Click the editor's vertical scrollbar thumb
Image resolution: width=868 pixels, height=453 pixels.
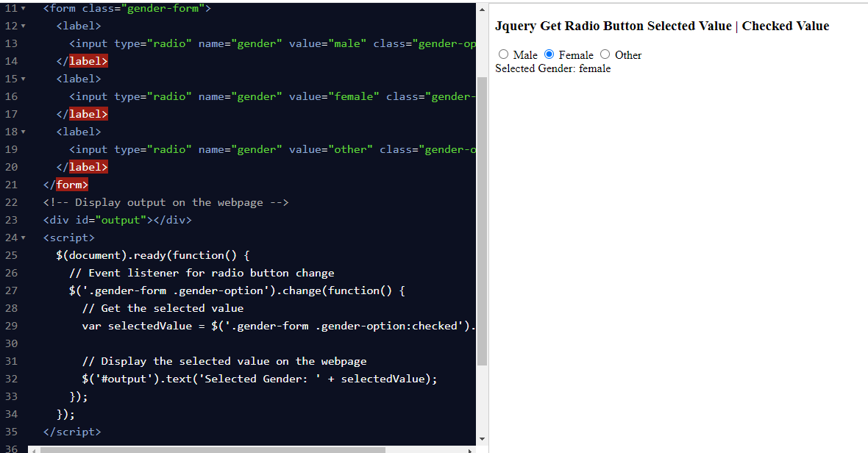coord(482,221)
